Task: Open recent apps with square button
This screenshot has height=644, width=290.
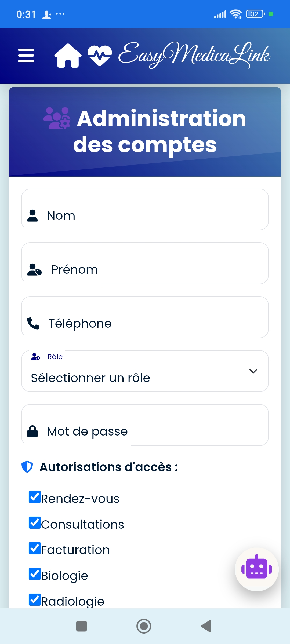Action: pos(82,626)
